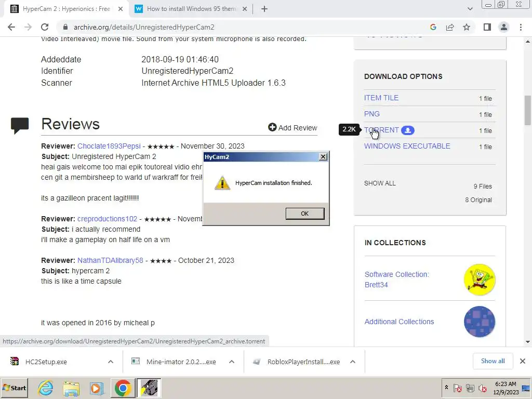Click the Add Review link
This screenshot has height=399, width=532.
click(x=292, y=128)
